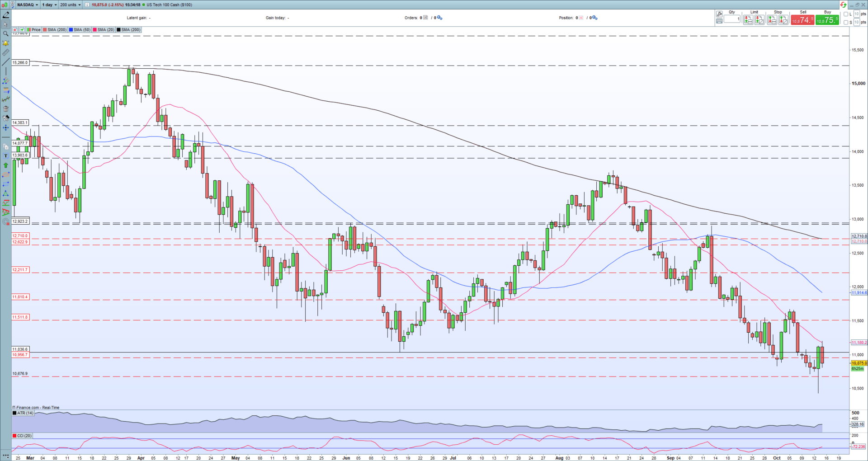The width and height of the screenshot is (868, 461).
Task: Place limit order with first Limit icon
Action: click(748, 20)
